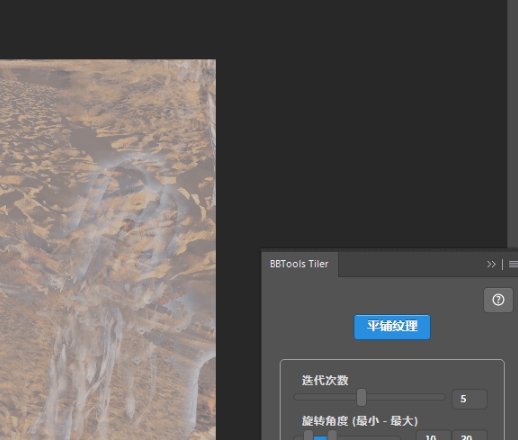Click the rotation minimum value field 10
The height and width of the screenshot is (440, 518).
tap(433, 435)
